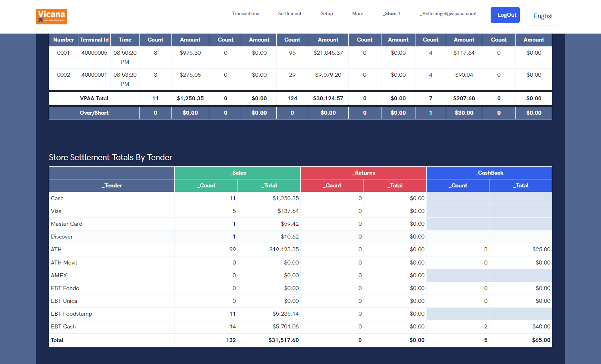Click the _LogOut button
The image size is (601, 364).
(x=505, y=15)
